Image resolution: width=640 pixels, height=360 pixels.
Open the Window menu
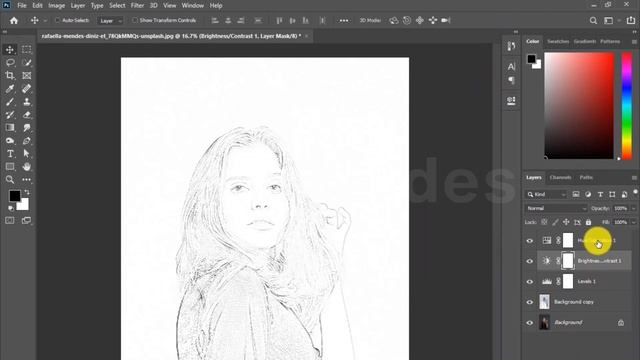coord(192,6)
